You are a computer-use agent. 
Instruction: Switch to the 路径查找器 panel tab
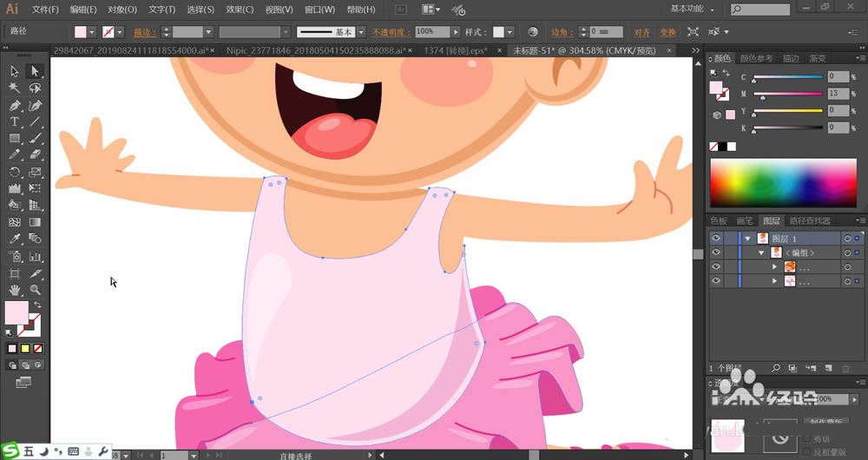coord(810,220)
